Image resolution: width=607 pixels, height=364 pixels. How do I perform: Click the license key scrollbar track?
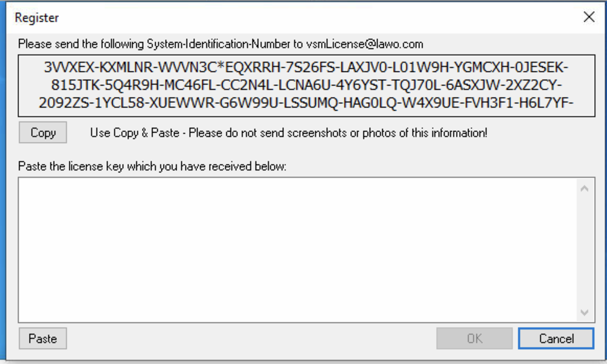click(584, 250)
